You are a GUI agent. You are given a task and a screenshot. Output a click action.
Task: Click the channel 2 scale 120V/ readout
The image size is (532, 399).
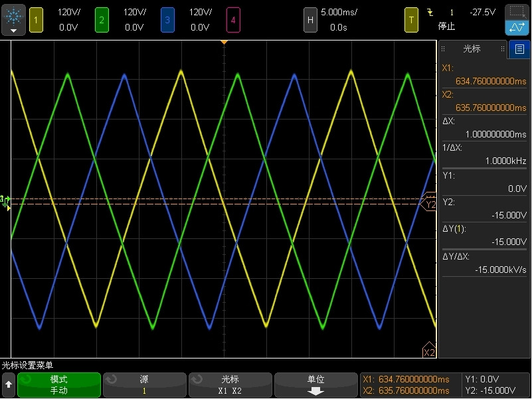point(135,12)
